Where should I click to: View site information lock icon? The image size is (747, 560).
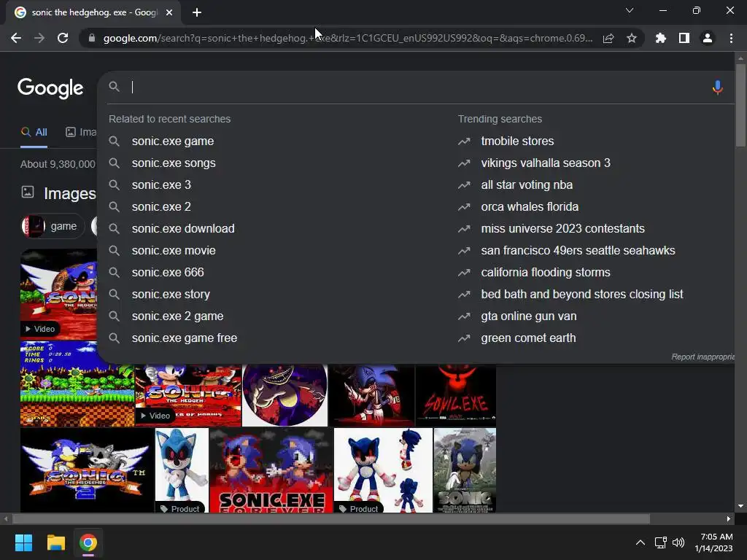pyautogui.click(x=92, y=38)
